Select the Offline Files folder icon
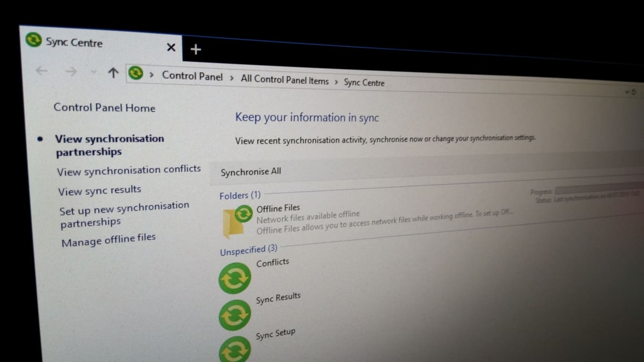This screenshot has width=644, height=362. coord(237,221)
